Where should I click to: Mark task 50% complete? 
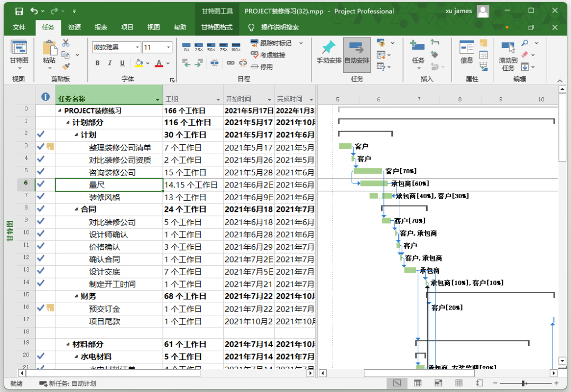[211, 47]
